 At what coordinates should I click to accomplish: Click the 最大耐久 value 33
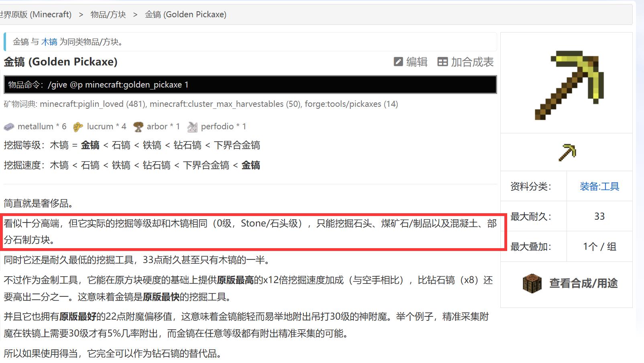coord(599,216)
